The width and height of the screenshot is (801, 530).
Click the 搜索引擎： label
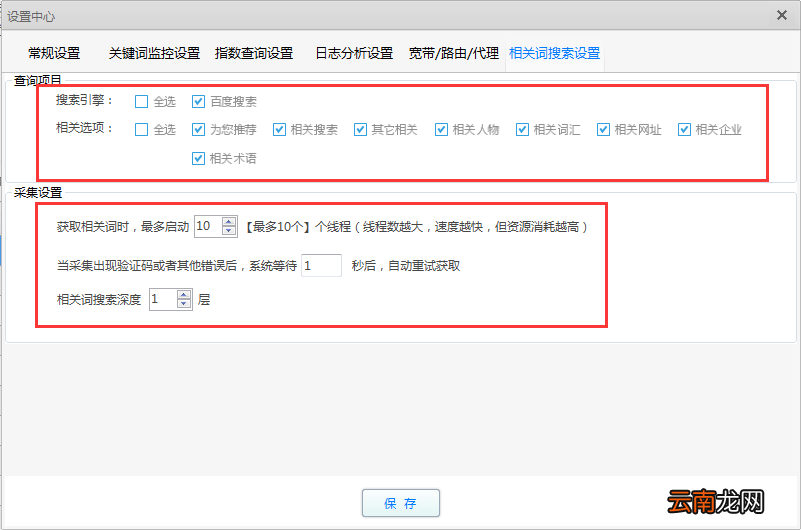[x=85, y=100]
